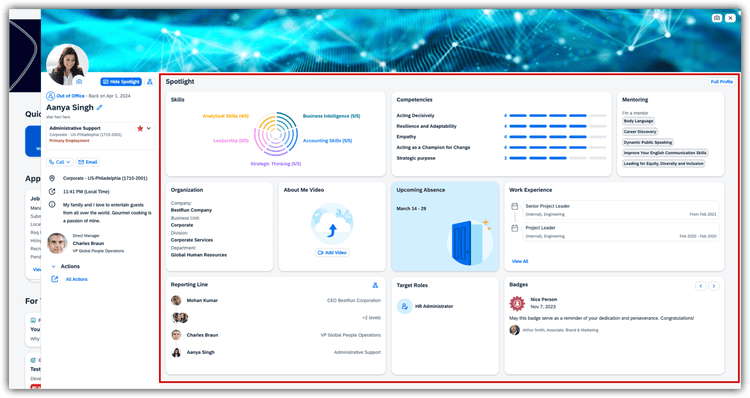
Task: Click Aanya Singh in the reporting line
Action: (x=200, y=353)
